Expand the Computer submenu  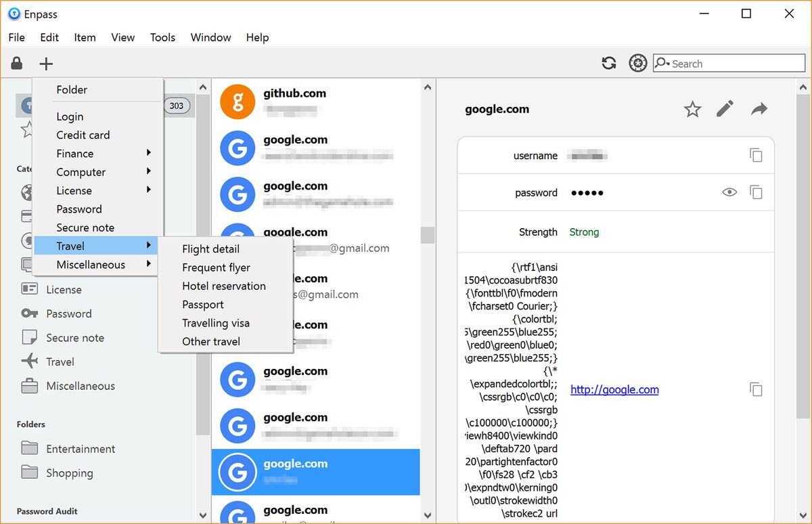[80, 172]
